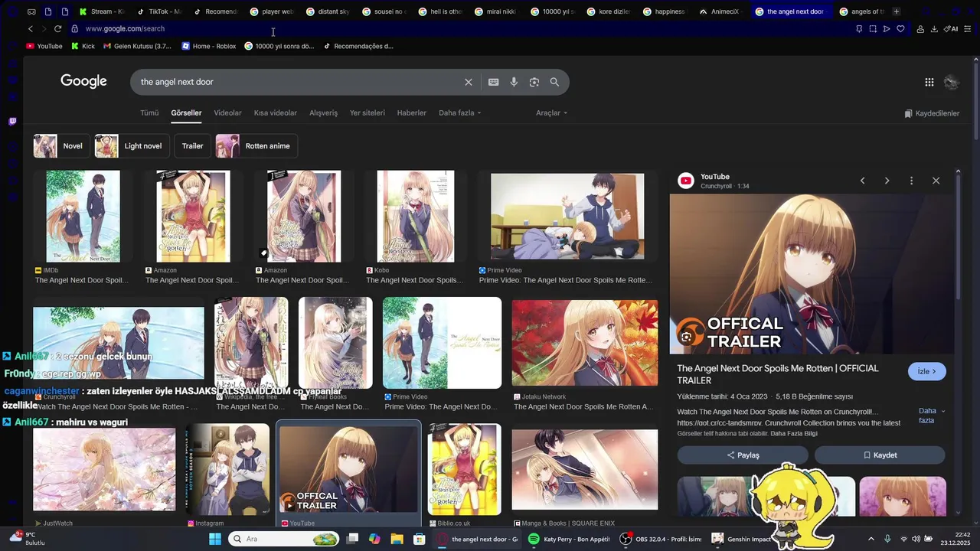
Task: Select the 'Görseller' tab
Action: point(186,112)
